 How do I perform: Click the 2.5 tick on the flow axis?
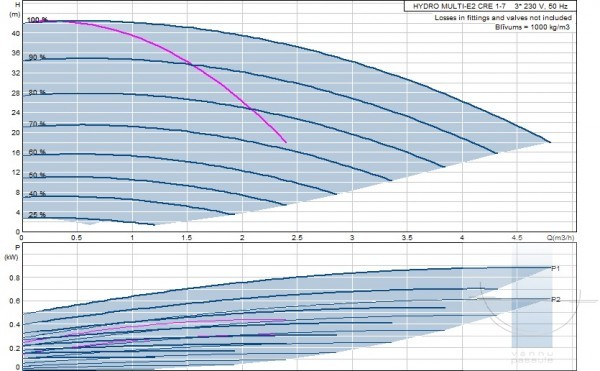(x=297, y=238)
